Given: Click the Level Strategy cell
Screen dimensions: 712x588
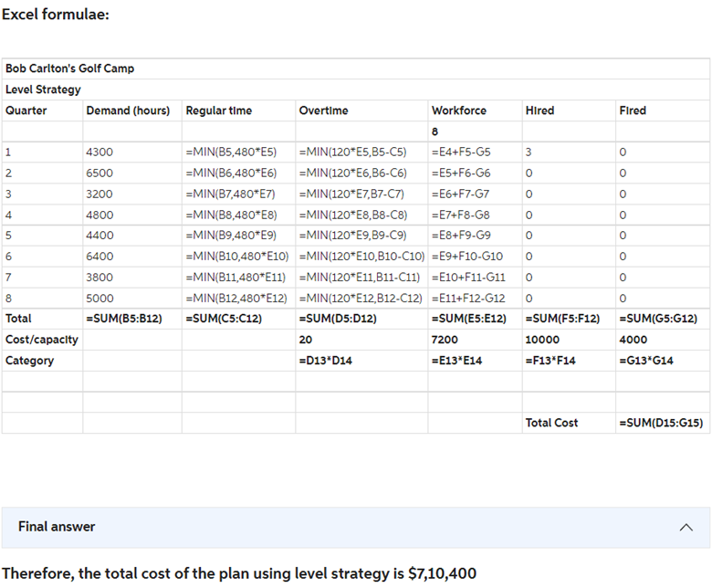Looking at the screenshot, I should (44, 89).
